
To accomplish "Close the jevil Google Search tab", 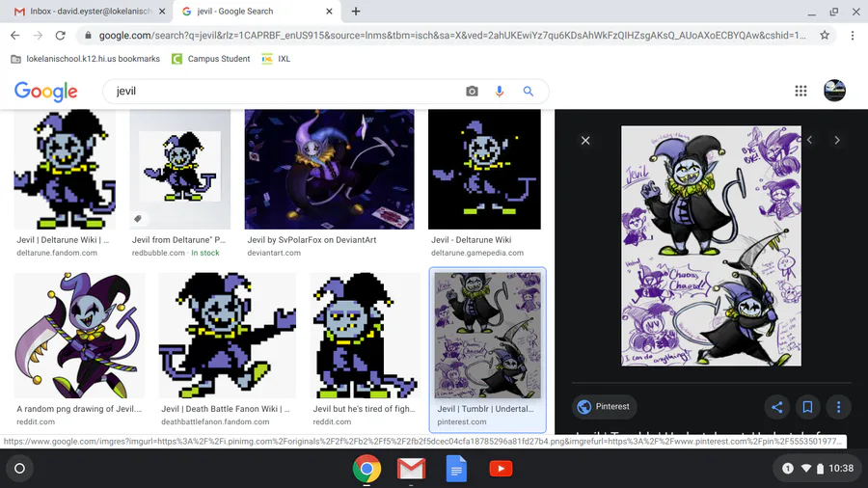I will click(329, 11).
